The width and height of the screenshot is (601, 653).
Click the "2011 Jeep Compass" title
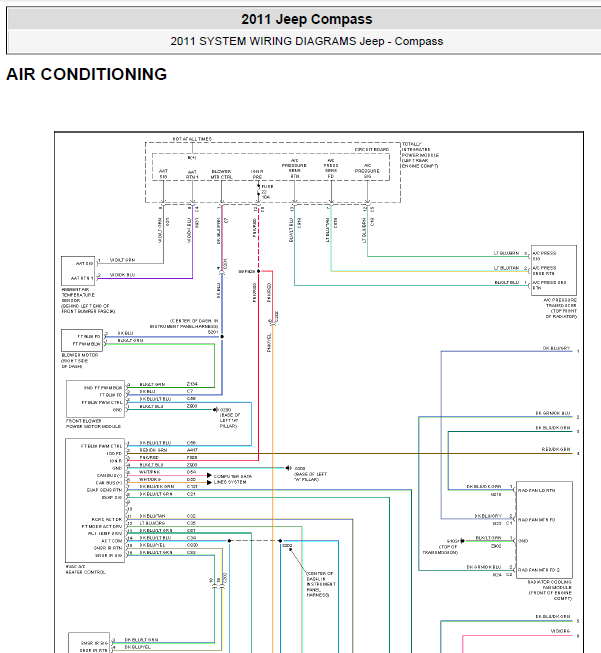(x=307, y=19)
